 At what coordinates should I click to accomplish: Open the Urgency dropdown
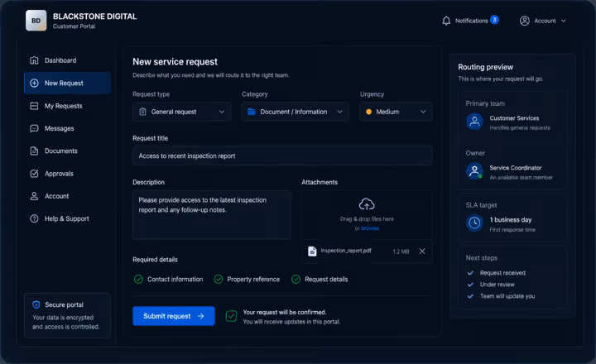(x=396, y=112)
